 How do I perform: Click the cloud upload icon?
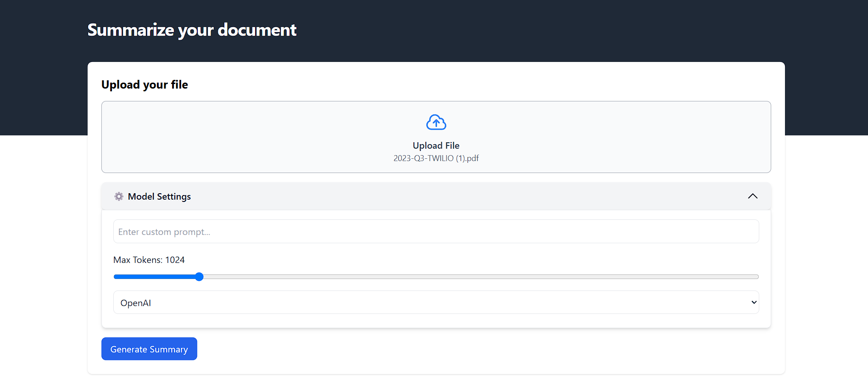coord(436,122)
